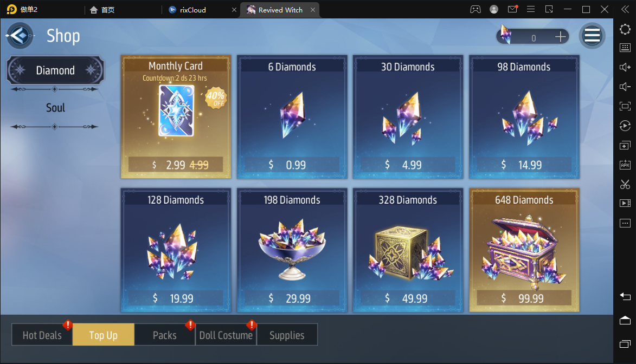Add diamonds with the plus icon
Screen dimensions: 636x364
click(x=560, y=37)
